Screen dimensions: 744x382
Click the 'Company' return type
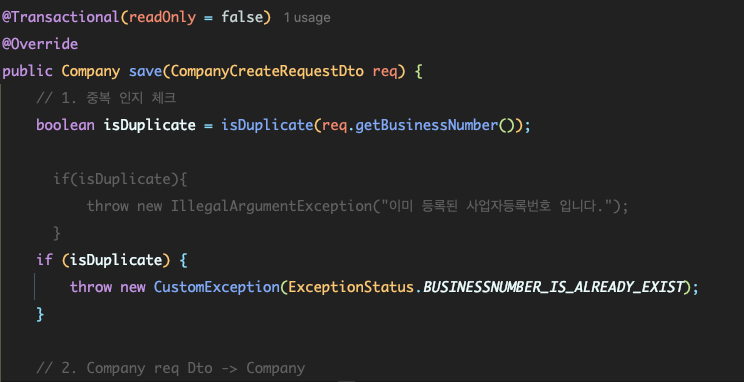pyautogui.click(x=91, y=72)
